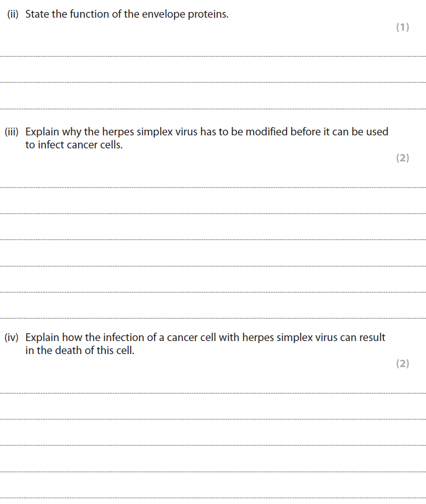The width and height of the screenshot is (426, 504).
Task: Click the third answer line under question (iii)
Action: (x=213, y=240)
